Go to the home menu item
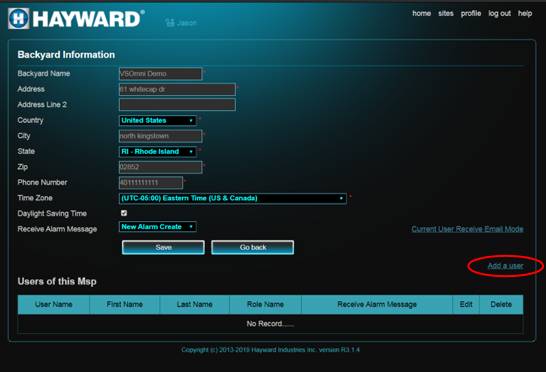546x372 pixels. point(422,14)
